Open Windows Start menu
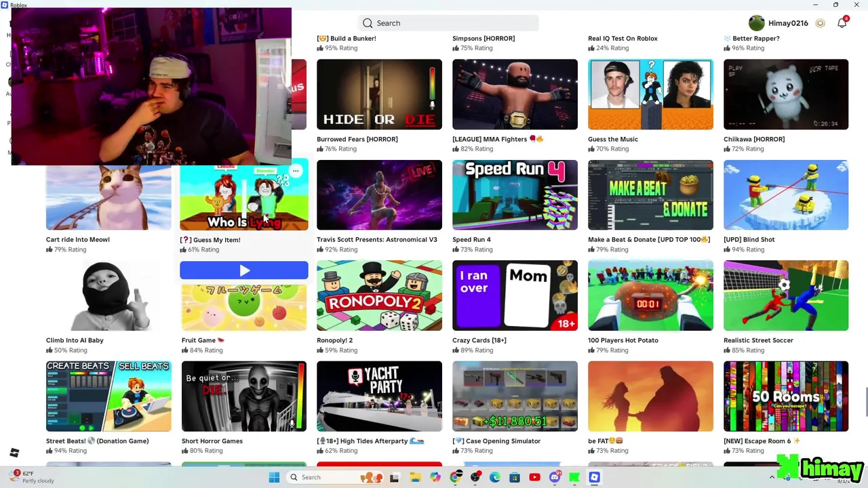 [x=274, y=477]
